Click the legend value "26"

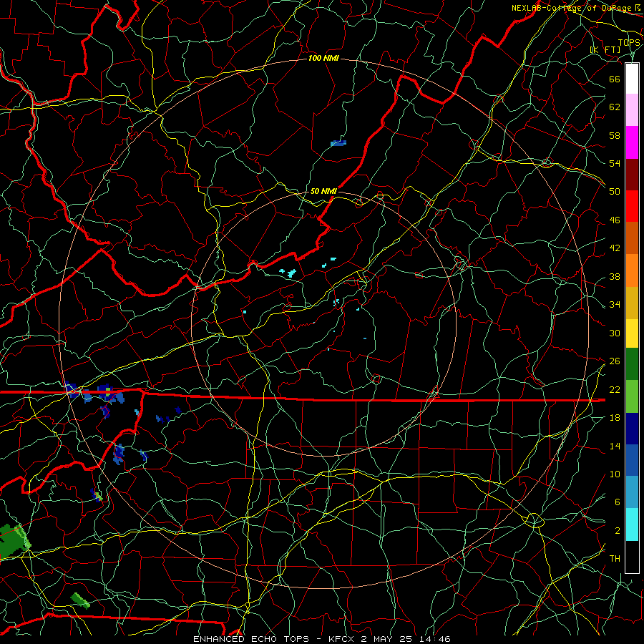coord(615,361)
